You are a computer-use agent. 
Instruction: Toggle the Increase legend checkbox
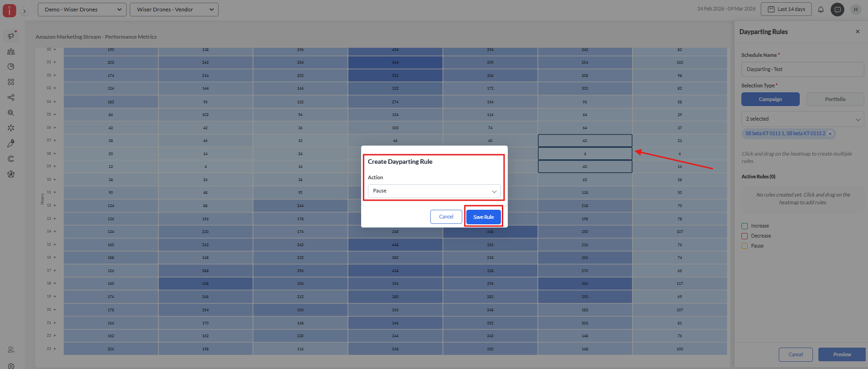coord(745,226)
